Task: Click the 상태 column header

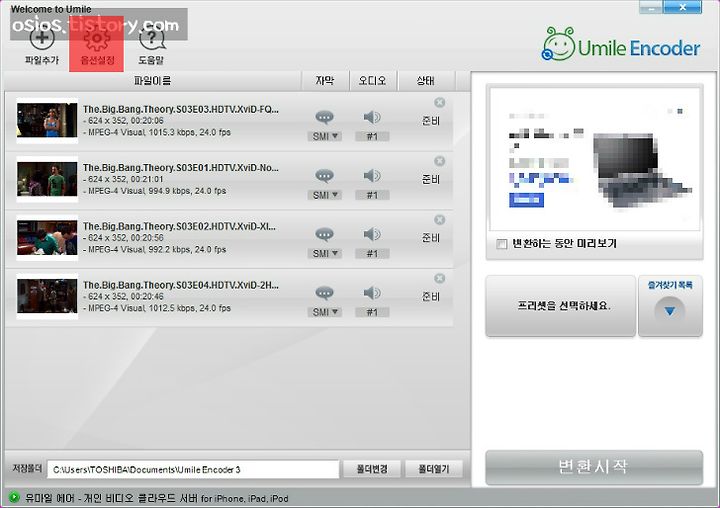Action: click(x=426, y=81)
